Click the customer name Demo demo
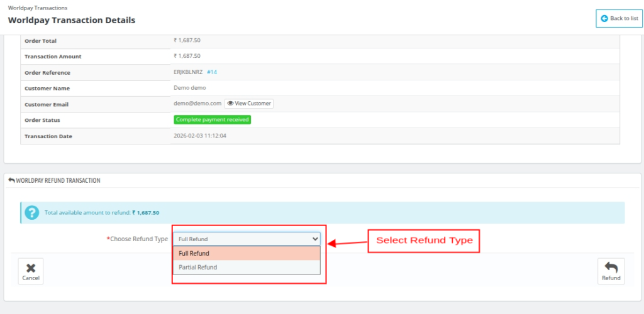 point(190,88)
